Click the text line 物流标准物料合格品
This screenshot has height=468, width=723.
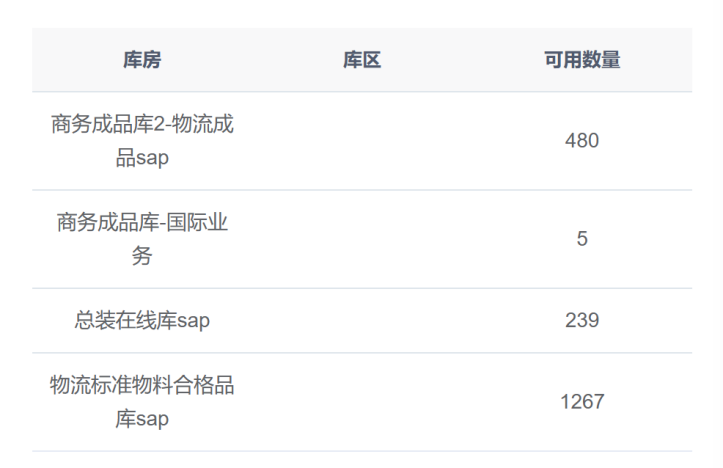click(142, 385)
